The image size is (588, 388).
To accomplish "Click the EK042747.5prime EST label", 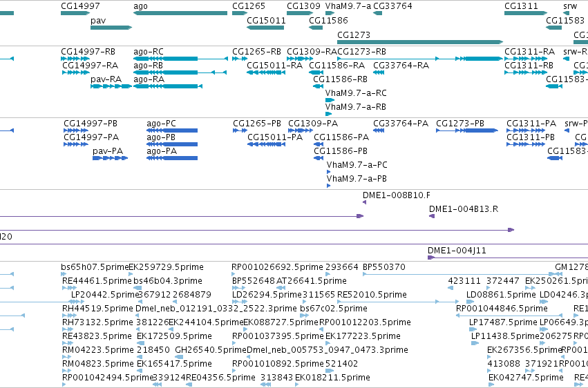I will pos(526,378).
